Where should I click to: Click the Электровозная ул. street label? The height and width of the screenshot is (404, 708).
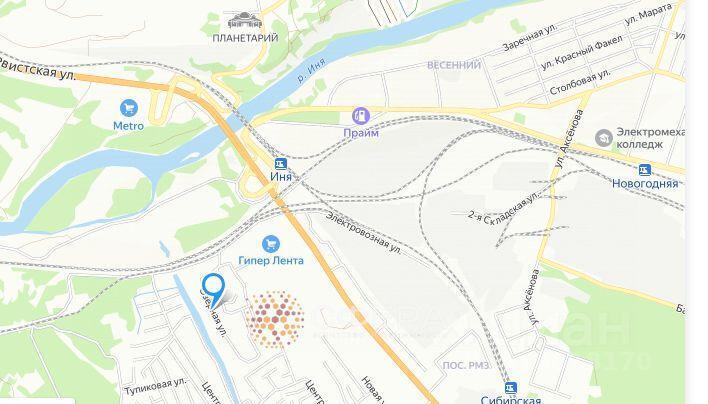(x=363, y=234)
